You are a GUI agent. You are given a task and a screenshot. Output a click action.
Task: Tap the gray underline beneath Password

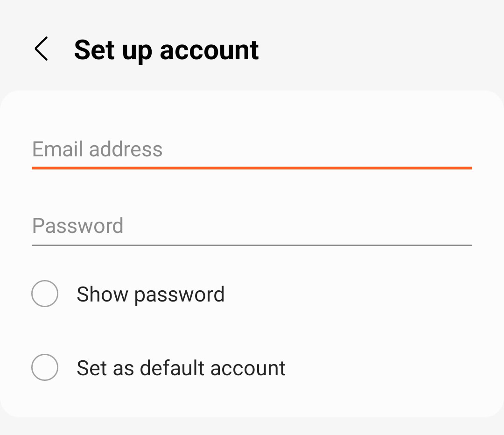click(x=252, y=245)
